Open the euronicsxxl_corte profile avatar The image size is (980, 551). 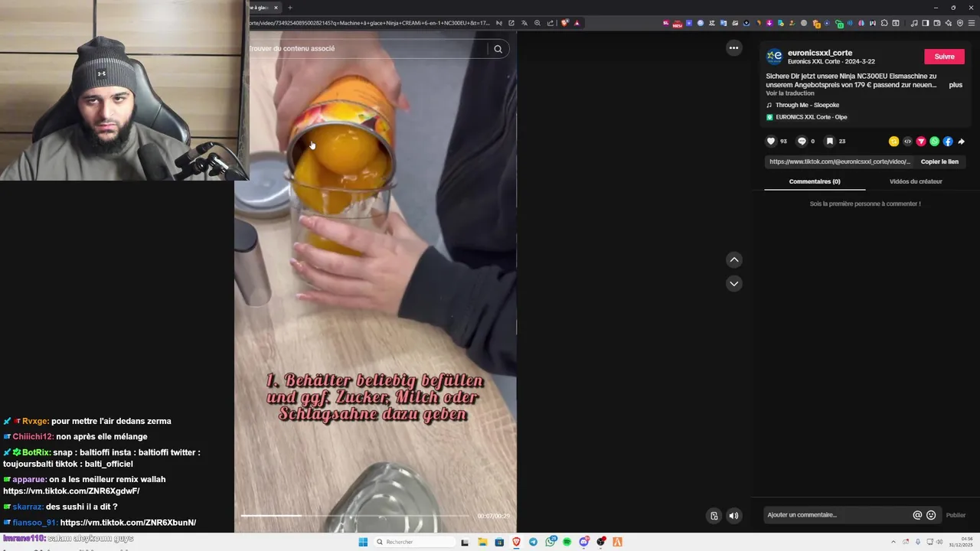(775, 56)
